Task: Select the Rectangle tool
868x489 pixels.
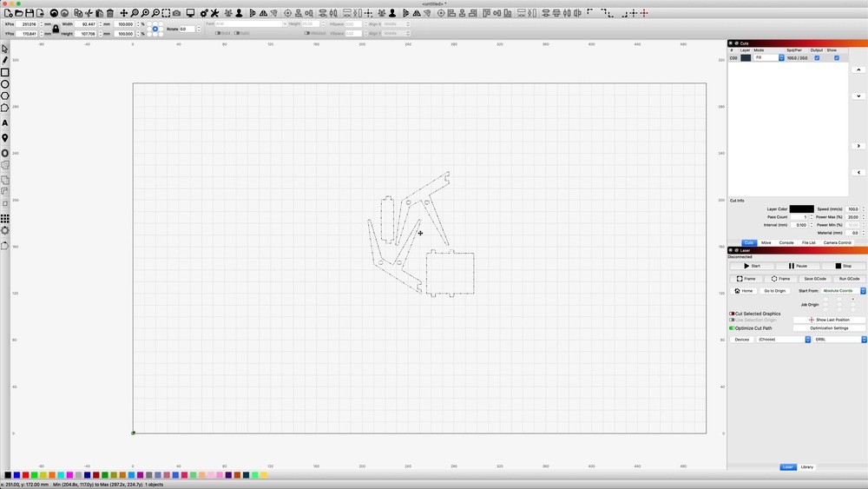Action: point(5,73)
